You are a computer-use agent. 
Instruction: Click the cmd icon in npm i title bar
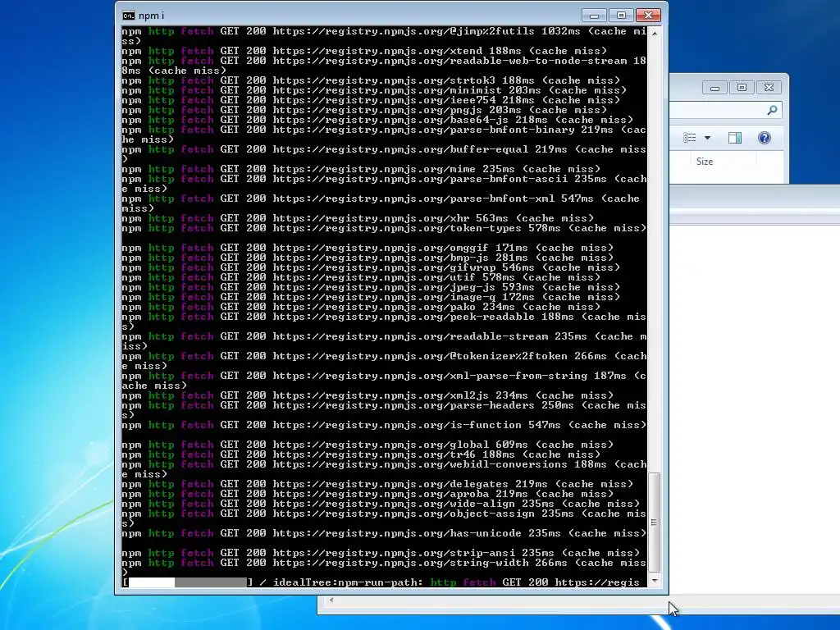[129, 16]
